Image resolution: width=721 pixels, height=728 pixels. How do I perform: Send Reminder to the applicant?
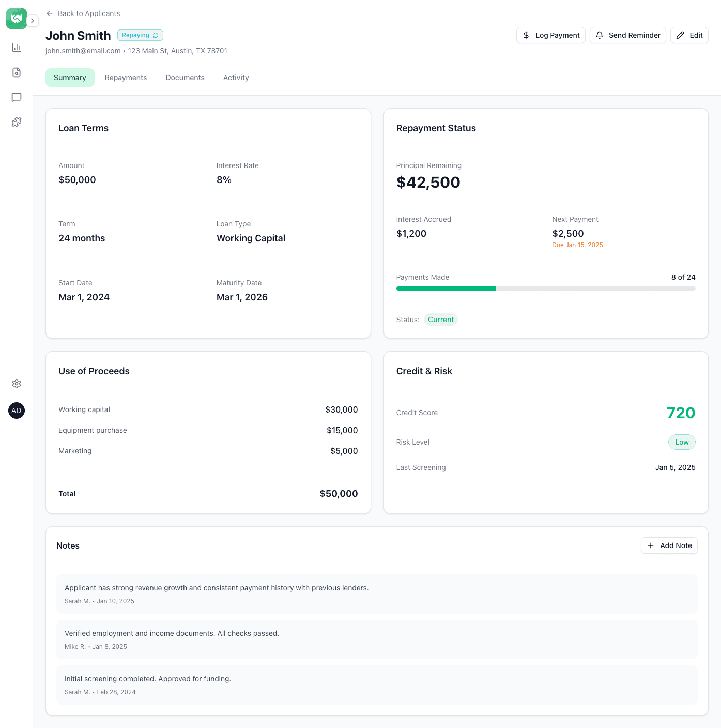click(628, 35)
